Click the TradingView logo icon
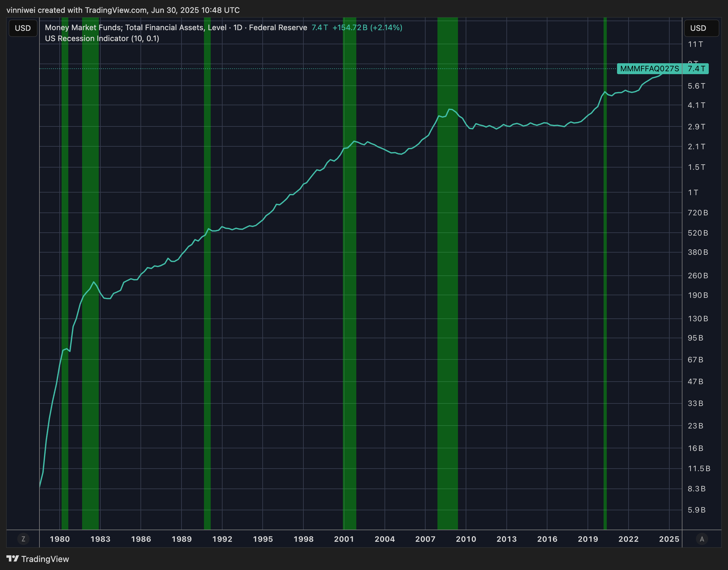The width and height of the screenshot is (728, 570). pyautogui.click(x=13, y=559)
